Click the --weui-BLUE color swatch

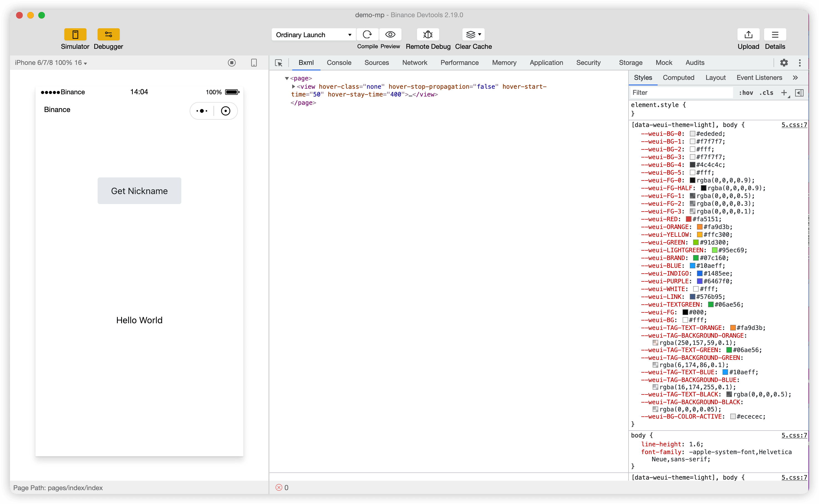coord(692,265)
